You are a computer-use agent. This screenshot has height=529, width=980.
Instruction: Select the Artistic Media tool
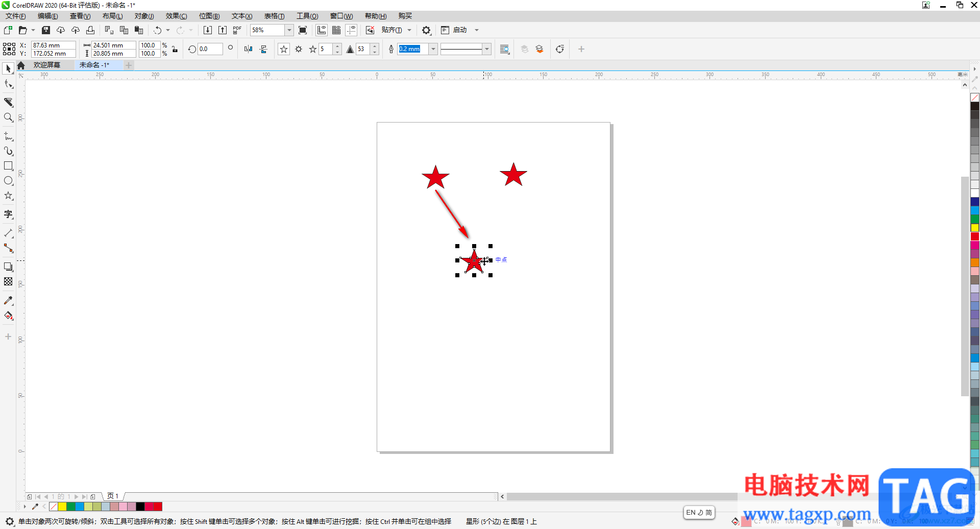[x=8, y=151]
